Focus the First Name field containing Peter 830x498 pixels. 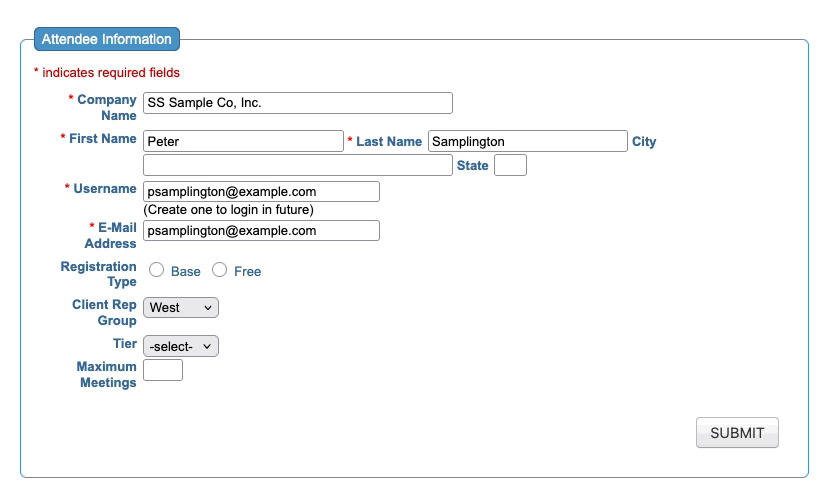click(x=243, y=141)
